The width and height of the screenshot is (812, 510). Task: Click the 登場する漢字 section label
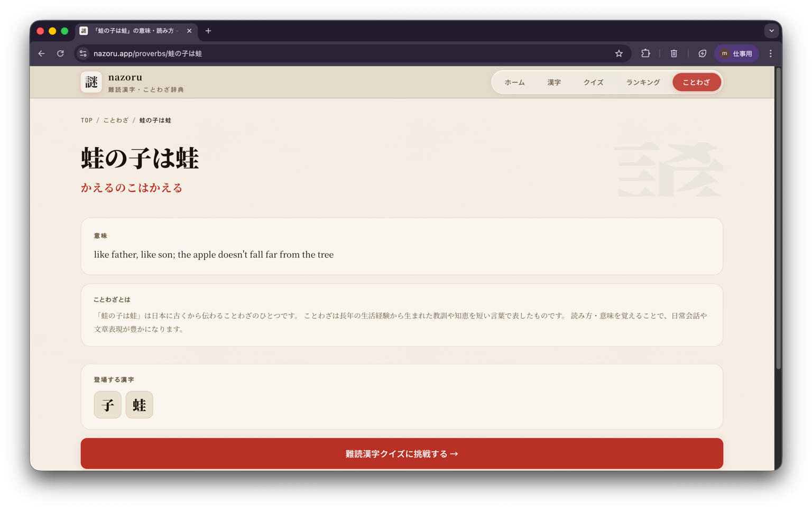pos(114,379)
